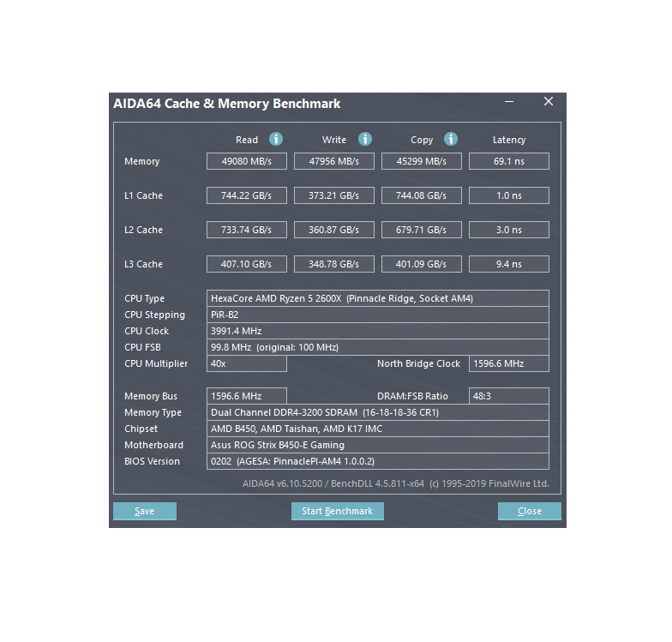Select the L2 Cache write value 360.87 GB/s
Viewport: 672px width, 642px height.
click(x=334, y=230)
